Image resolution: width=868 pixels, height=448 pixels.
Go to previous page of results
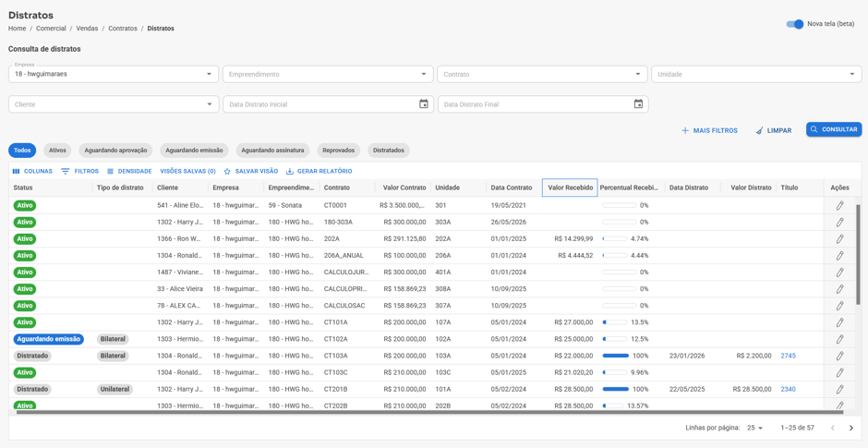coord(833,428)
